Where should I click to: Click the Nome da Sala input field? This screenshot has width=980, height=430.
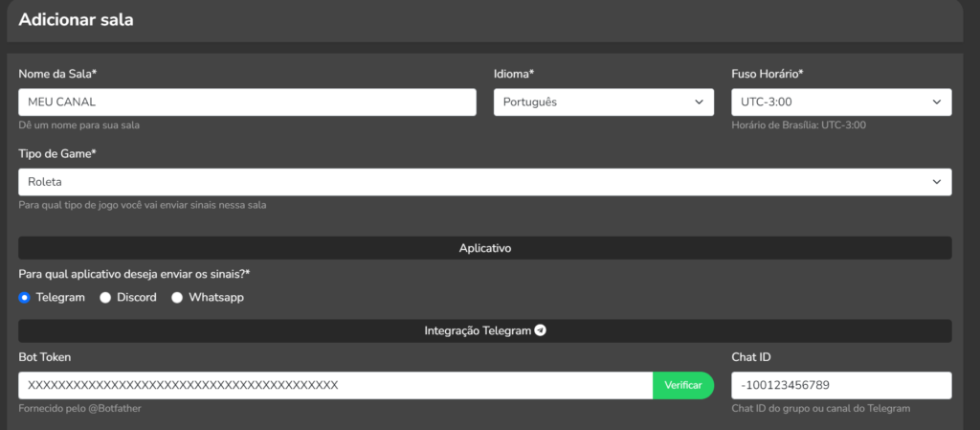247,102
